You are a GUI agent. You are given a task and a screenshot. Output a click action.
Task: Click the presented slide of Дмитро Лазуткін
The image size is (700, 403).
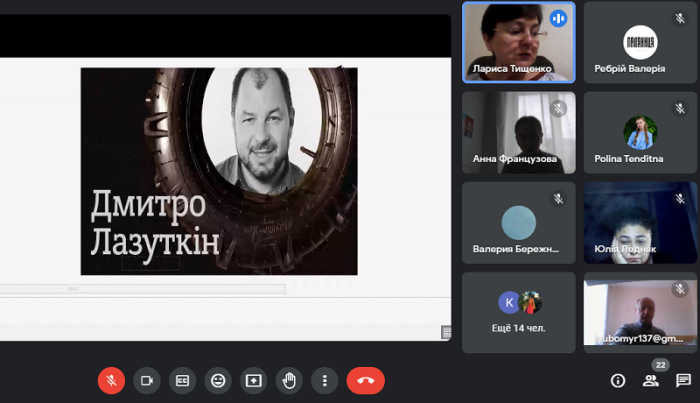(219, 171)
